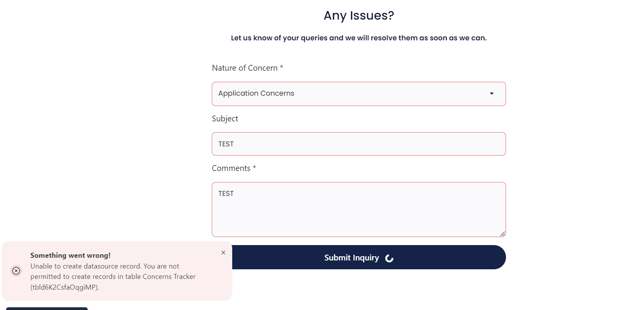Image resolution: width=644 pixels, height=310 pixels.
Task: Click the Nature of Concern label
Action: 245,68
